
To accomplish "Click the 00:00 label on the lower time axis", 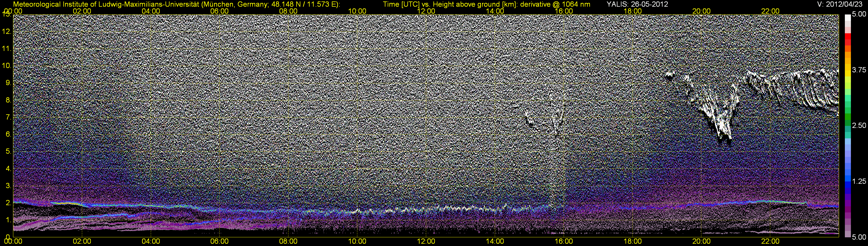I will (13, 241).
